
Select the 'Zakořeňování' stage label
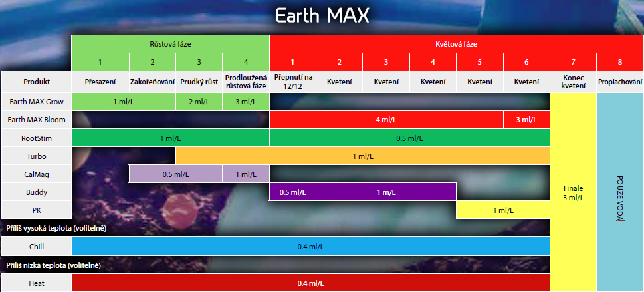point(152,82)
